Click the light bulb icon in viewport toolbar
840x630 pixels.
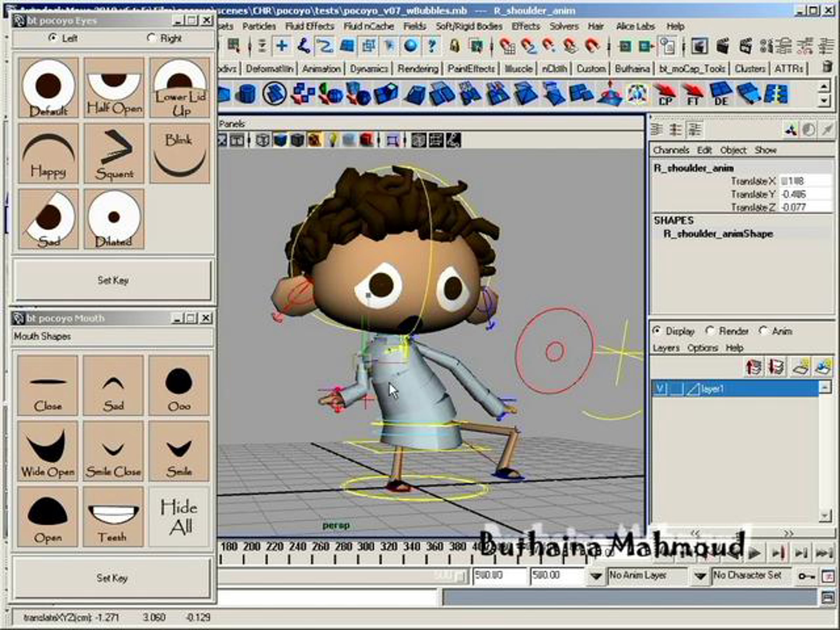tap(333, 140)
